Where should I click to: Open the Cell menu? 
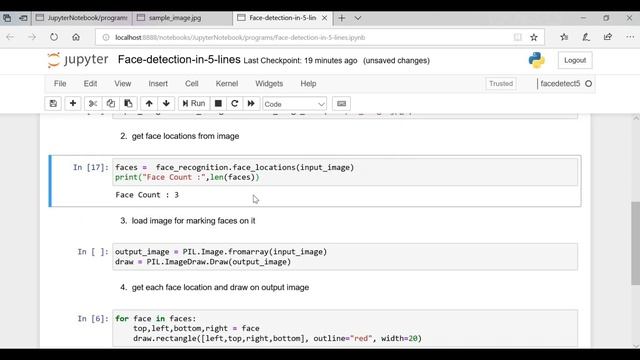pyautogui.click(x=191, y=84)
